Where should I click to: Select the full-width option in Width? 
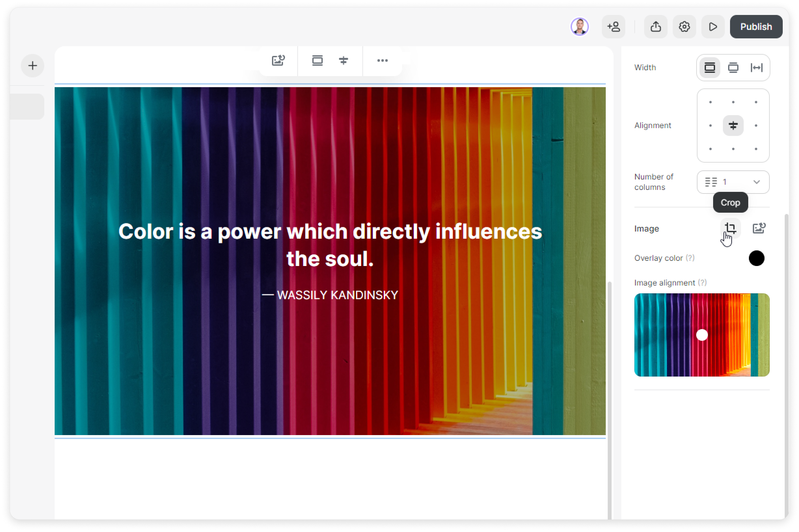tap(709, 68)
